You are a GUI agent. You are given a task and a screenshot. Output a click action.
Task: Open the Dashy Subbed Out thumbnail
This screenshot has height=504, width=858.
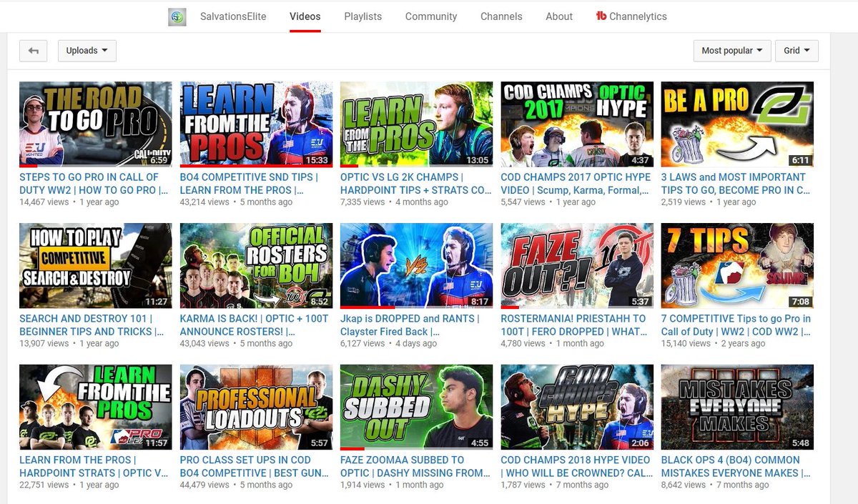tap(416, 407)
